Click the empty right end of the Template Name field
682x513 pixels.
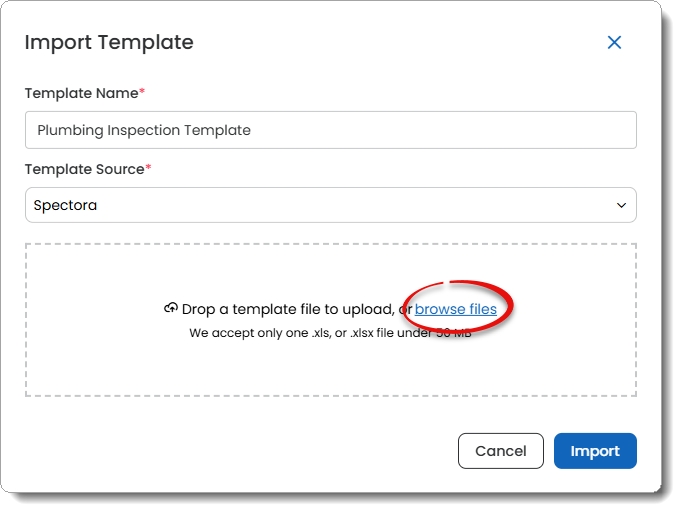click(560, 130)
